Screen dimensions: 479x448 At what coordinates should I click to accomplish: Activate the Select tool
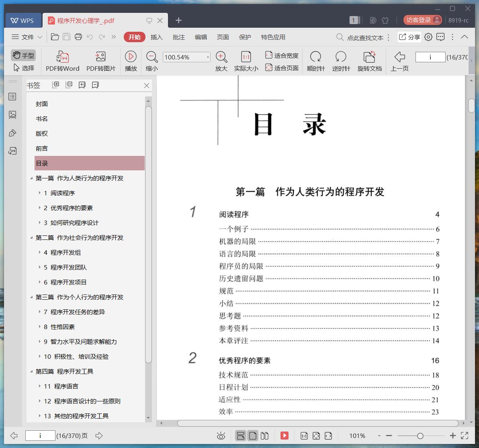click(x=24, y=68)
